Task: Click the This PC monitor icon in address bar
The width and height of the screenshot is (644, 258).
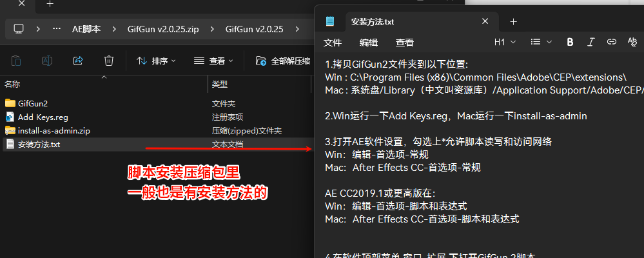Action: (19, 29)
